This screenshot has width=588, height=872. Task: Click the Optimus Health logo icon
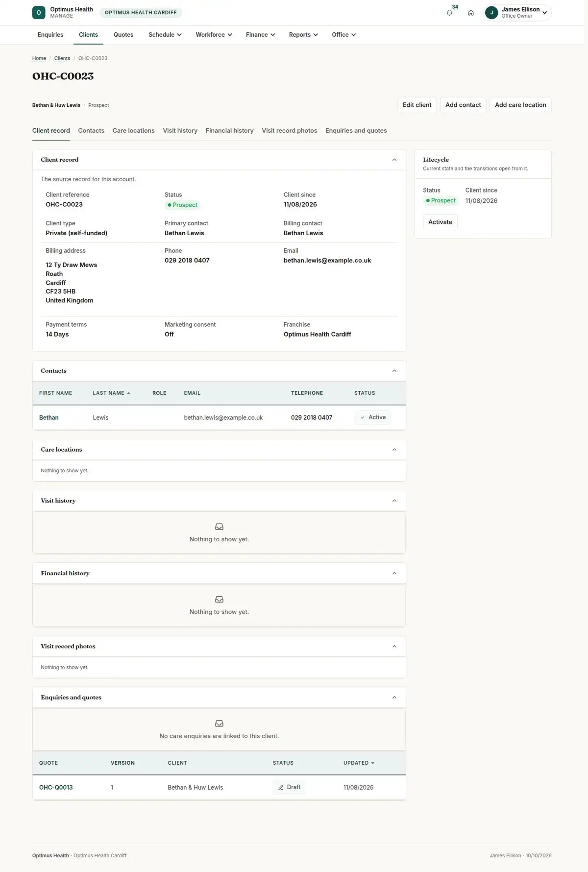point(39,13)
